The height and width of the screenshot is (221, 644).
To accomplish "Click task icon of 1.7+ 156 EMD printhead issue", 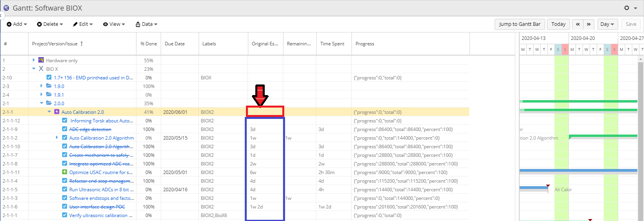I will pos(49,77).
